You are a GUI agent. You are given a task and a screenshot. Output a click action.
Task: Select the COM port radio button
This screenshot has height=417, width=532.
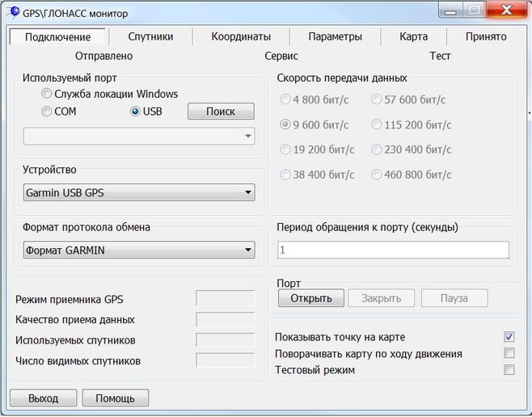(48, 112)
